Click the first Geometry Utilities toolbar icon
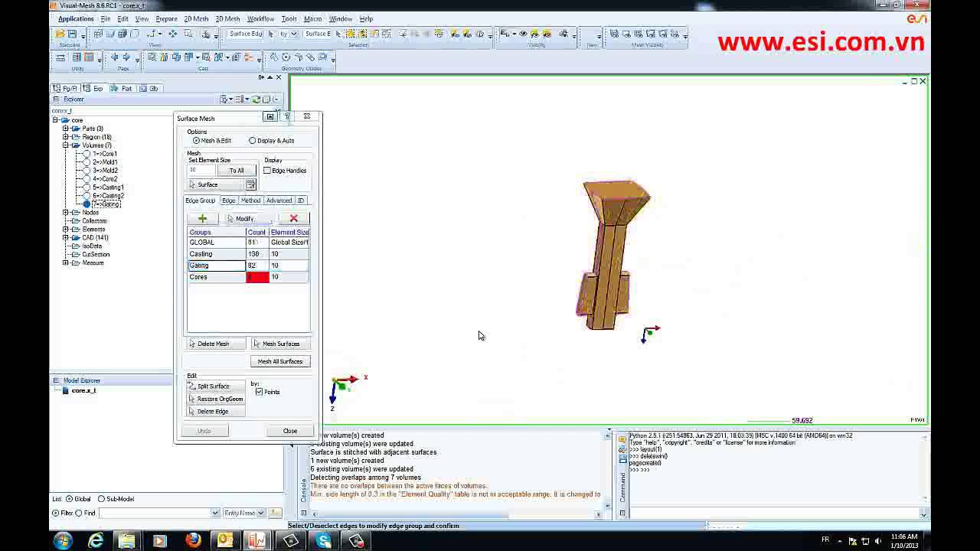The image size is (980, 551). tap(274, 57)
